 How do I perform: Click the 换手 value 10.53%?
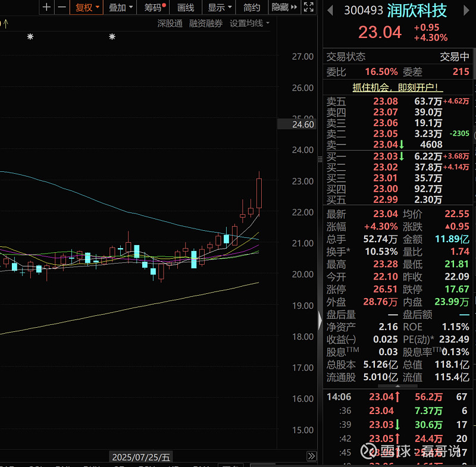380,252
